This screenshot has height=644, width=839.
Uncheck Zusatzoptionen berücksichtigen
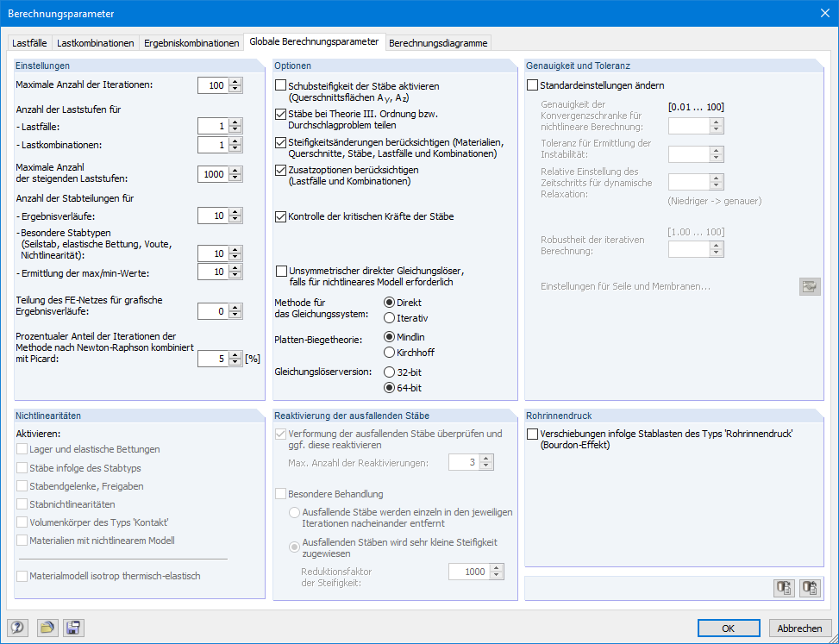point(282,170)
